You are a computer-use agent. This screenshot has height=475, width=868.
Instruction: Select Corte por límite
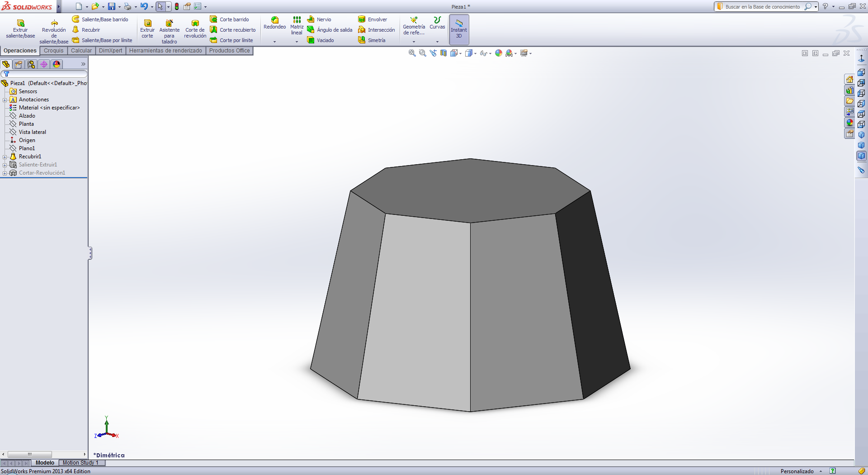[231, 40]
